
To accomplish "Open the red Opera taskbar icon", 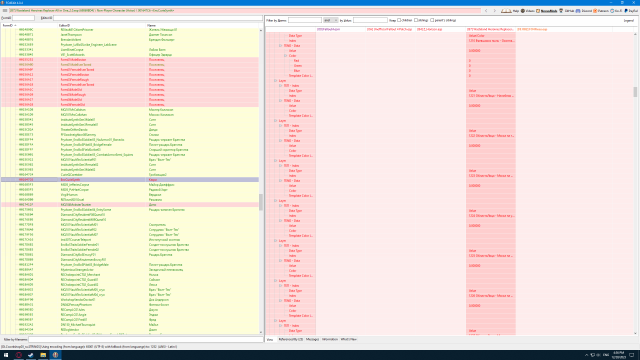I will click(x=18, y=355).
